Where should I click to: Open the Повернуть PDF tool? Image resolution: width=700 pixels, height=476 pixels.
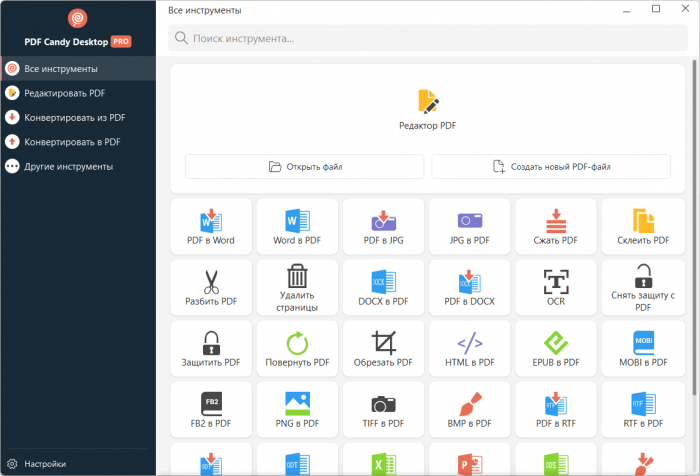pos(297,349)
